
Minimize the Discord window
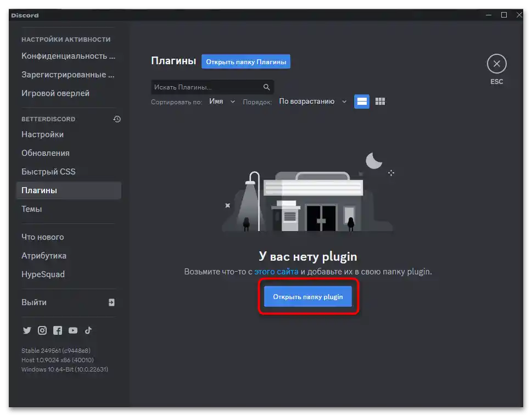[x=489, y=15]
